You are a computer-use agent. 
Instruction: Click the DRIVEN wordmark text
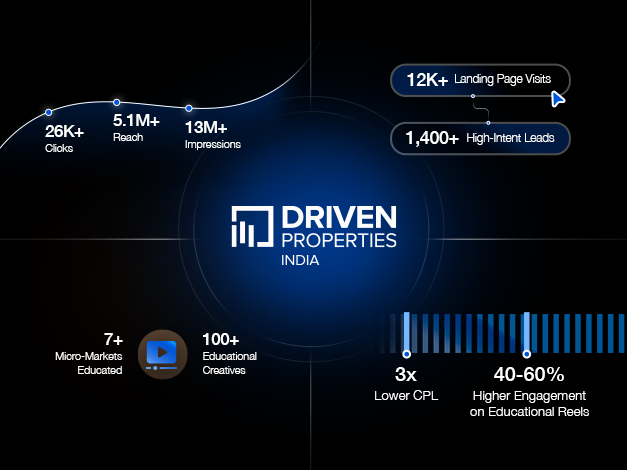tap(340, 217)
